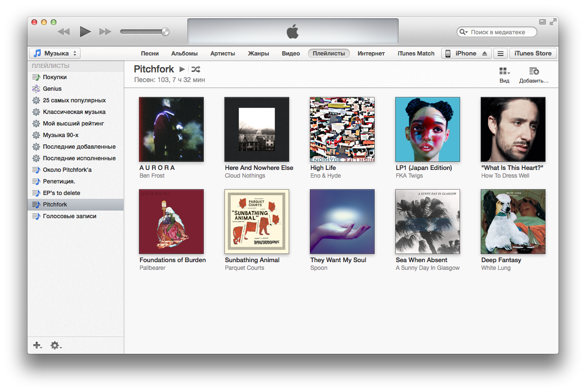Click the full screen arrows icon

tap(553, 21)
